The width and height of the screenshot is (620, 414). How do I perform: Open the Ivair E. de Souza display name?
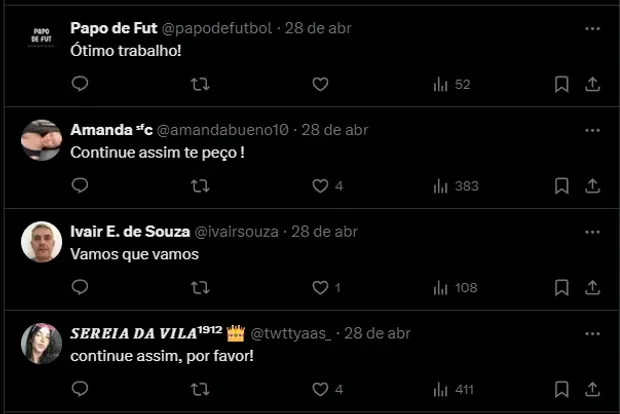click(130, 231)
